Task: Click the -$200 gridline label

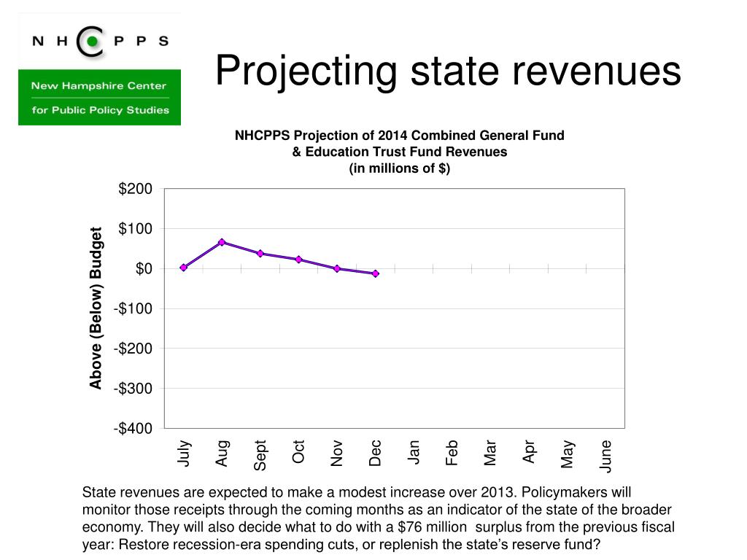Action: 133,349
